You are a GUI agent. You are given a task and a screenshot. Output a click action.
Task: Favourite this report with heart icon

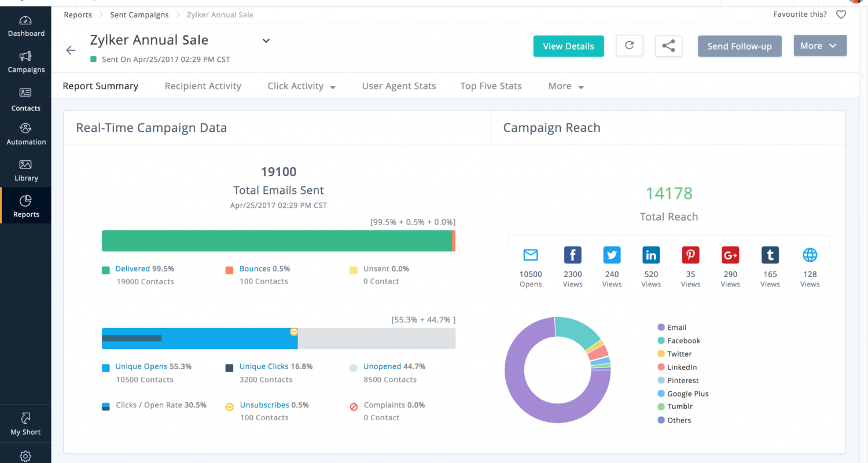[841, 14]
